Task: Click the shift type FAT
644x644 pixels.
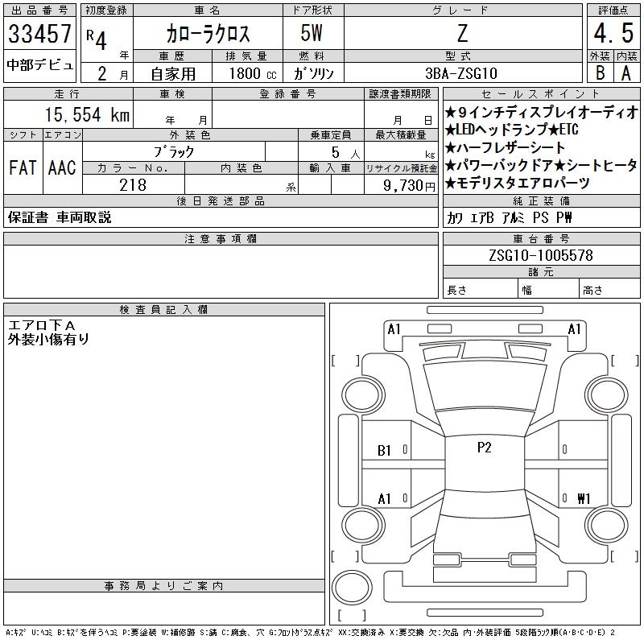Action: (x=23, y=167)
